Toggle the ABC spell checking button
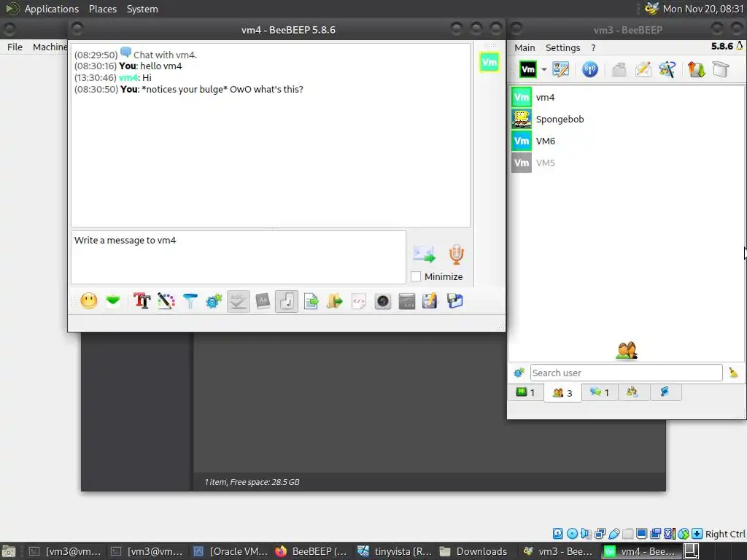747x560 pixels. click(x=239, y=301)
